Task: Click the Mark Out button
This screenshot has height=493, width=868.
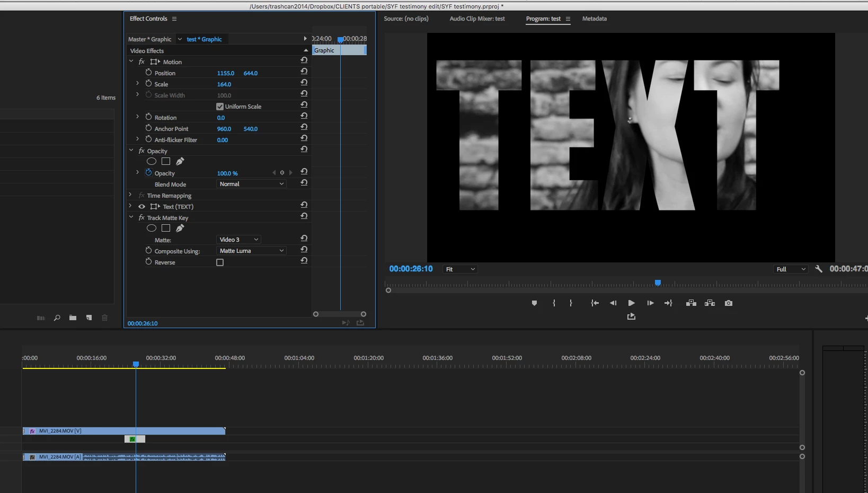Action: (x=571, y=303)
